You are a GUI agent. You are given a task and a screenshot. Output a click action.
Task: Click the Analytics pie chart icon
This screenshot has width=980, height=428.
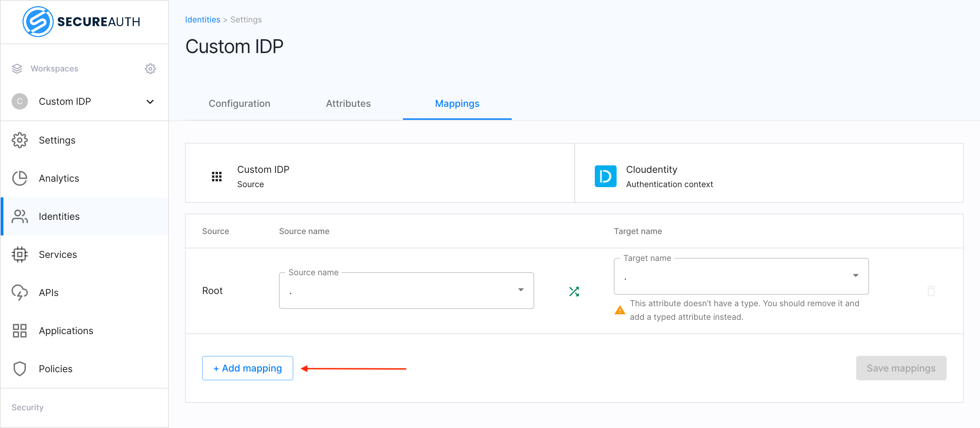(19, 178)
